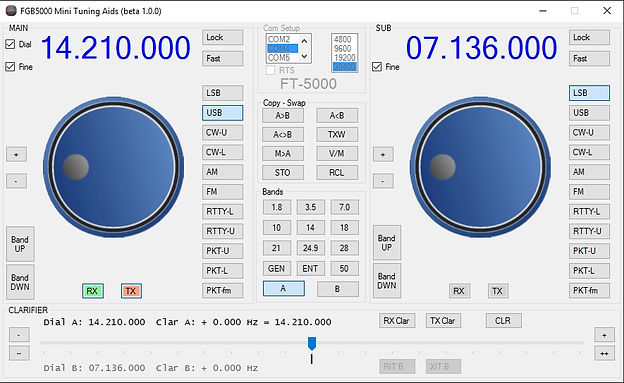Click SUB Band DWN button
The height and width of the screenshot is (383, 624).
coord(387,281)
